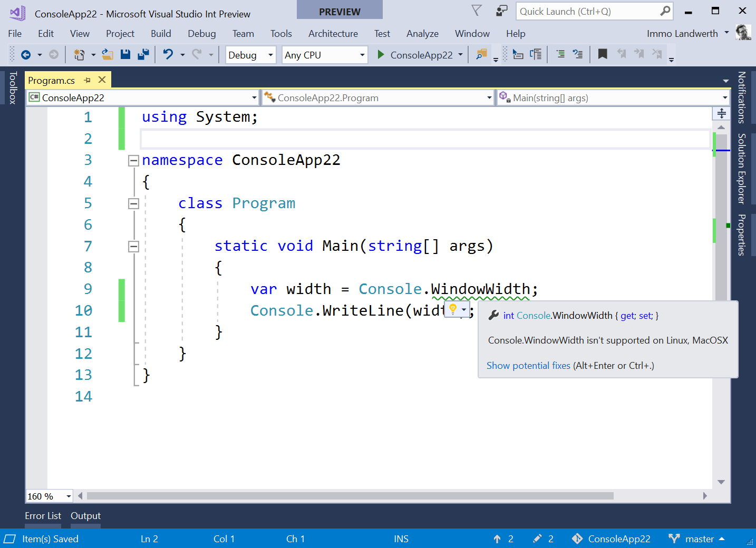
Task: Open the Properties side panel
Action: point(741,234)
